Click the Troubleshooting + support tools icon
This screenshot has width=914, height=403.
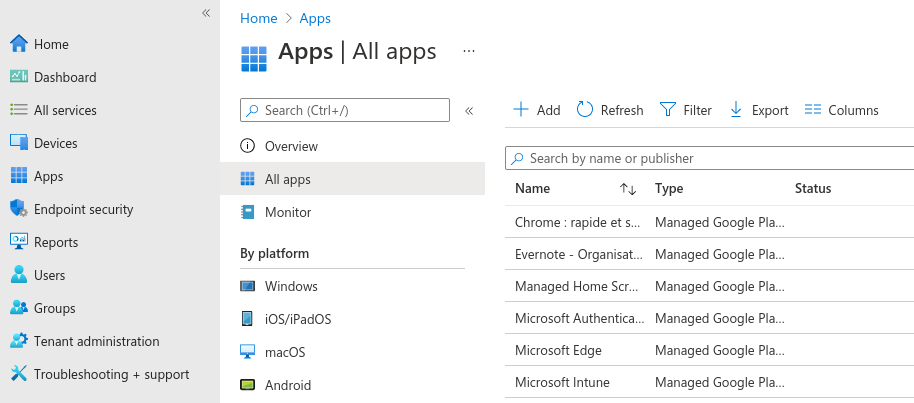(19, 373)
